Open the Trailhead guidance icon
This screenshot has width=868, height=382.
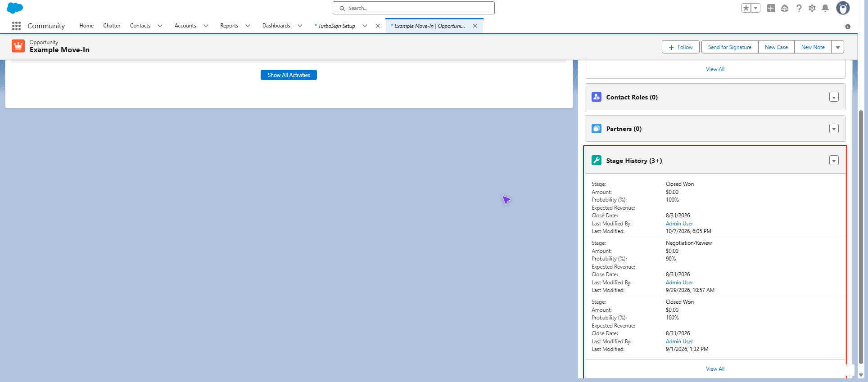pos(785,8)
